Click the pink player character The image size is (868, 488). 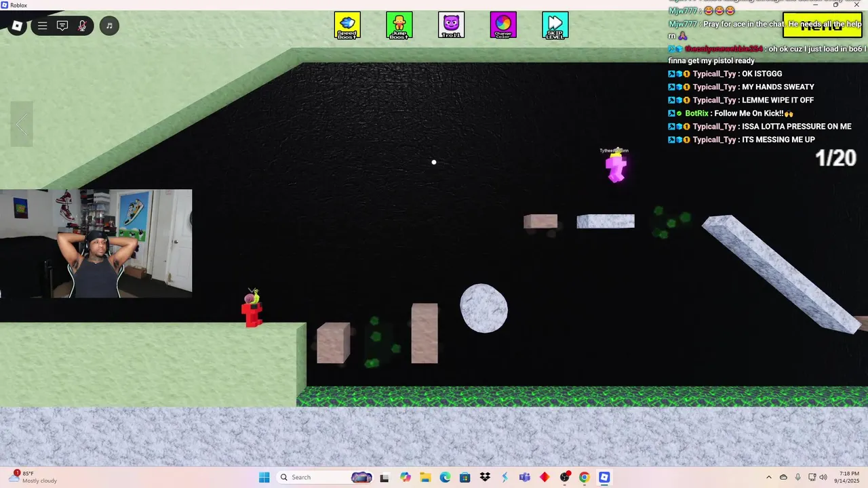pos(616,167)
